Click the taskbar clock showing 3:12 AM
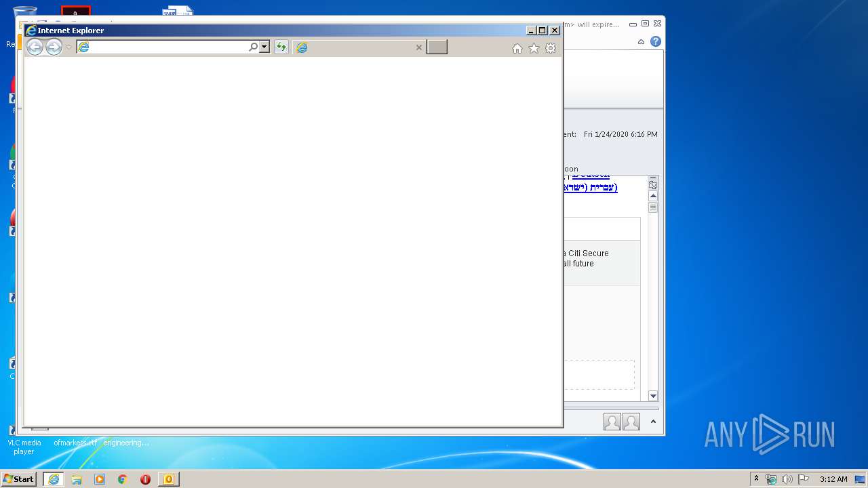 point(833,479)
